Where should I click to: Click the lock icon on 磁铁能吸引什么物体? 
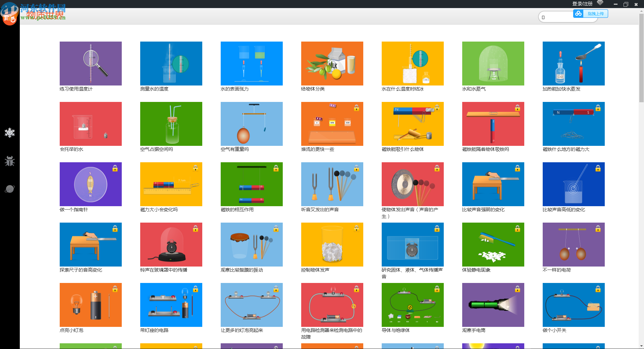click(x=437, y=108)
